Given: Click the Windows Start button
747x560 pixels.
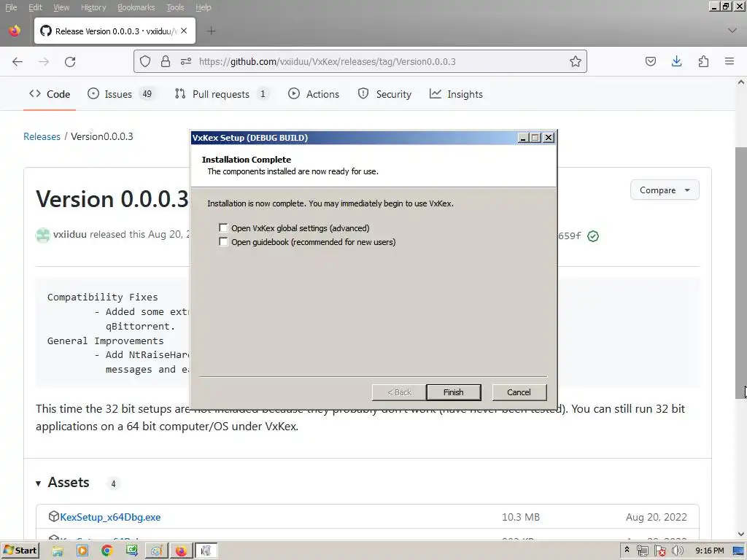Looking at the screenshot, I should 20,551.
